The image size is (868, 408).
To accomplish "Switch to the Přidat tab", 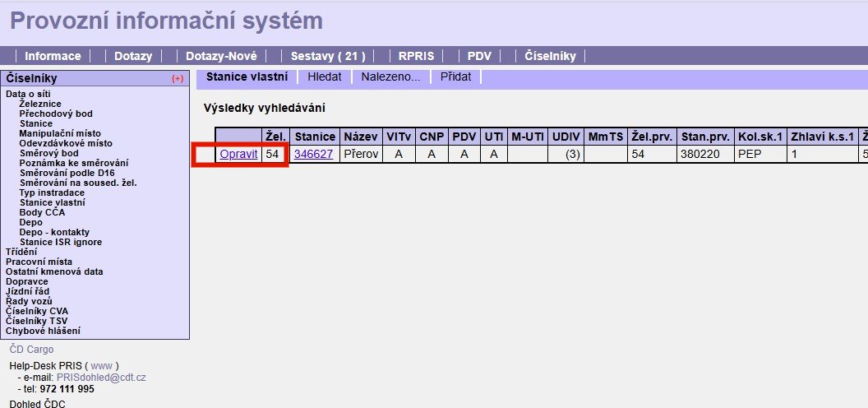I will point(455,76).
